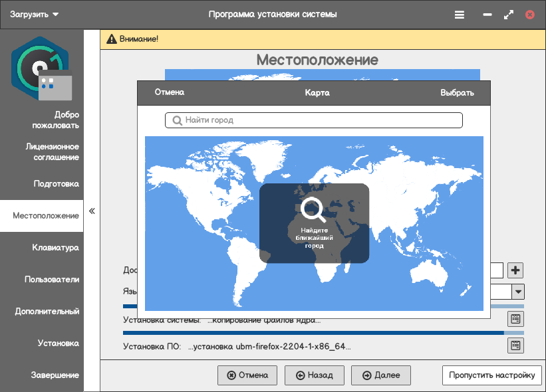Click the Далее button
Viewport: 546px width, 392px height.
381,375
